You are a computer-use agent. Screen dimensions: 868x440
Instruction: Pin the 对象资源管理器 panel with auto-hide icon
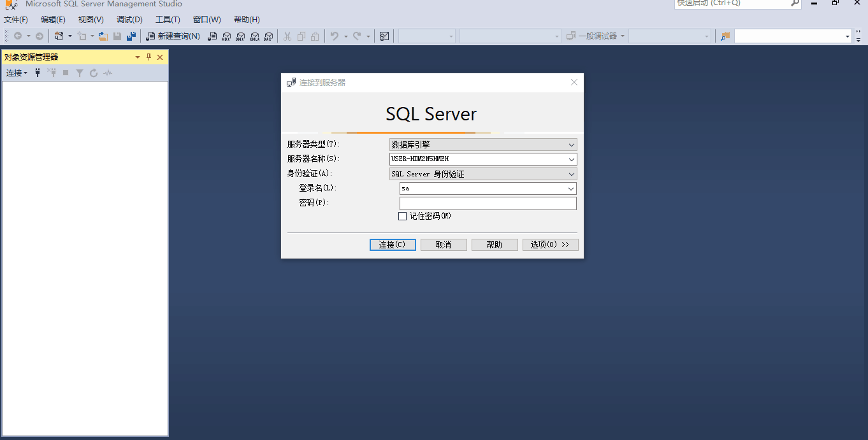[149, 57]
